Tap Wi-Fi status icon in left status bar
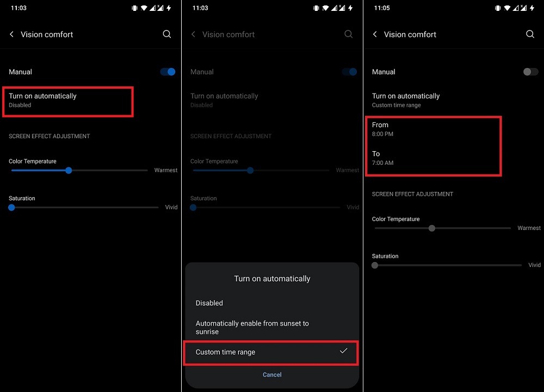The image size is (544, 392). coord(144,8)
